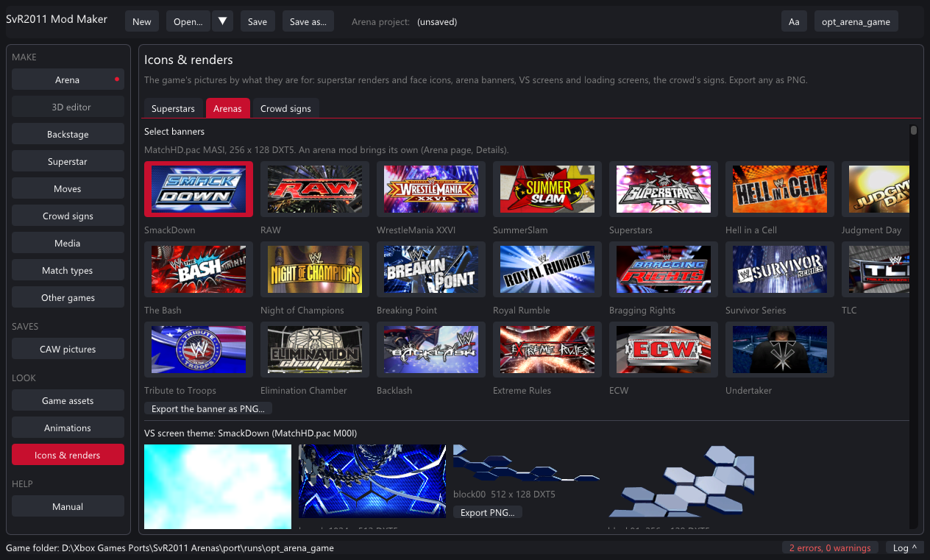Screen dimensions: 930x560
Task: Pick the Breaking Point banner
Action: 431,269
